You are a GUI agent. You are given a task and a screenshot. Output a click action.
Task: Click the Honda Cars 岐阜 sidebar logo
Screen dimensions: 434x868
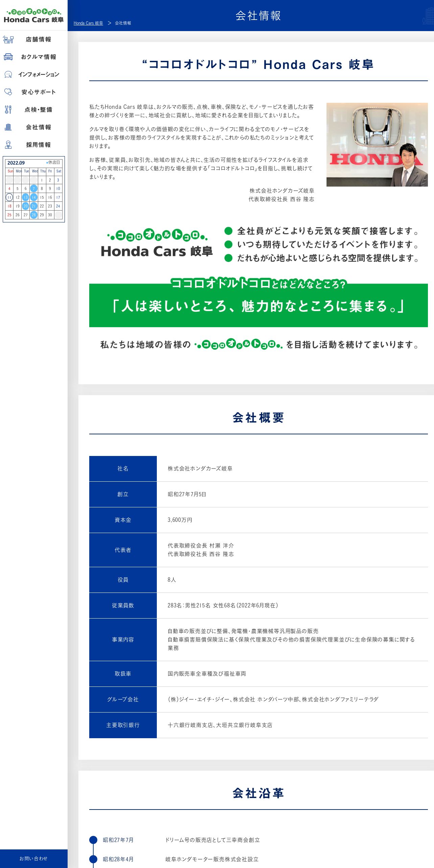34,16
